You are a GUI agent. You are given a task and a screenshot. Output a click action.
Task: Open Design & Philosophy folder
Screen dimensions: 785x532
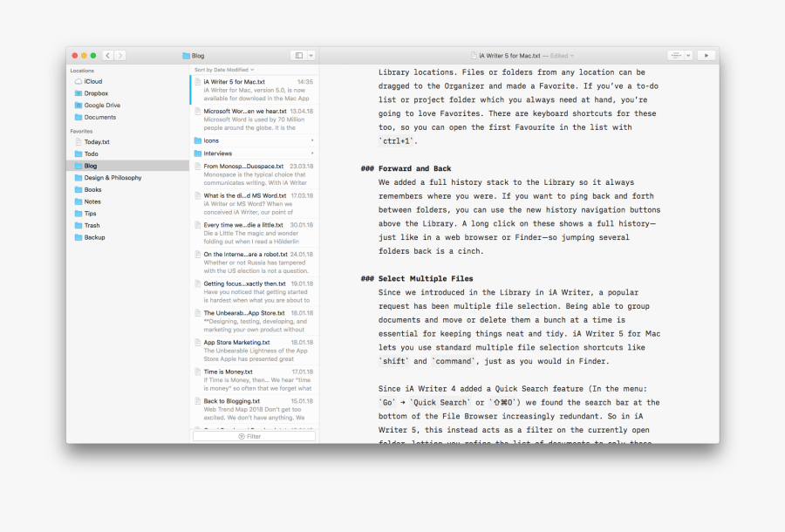[113, 178]
